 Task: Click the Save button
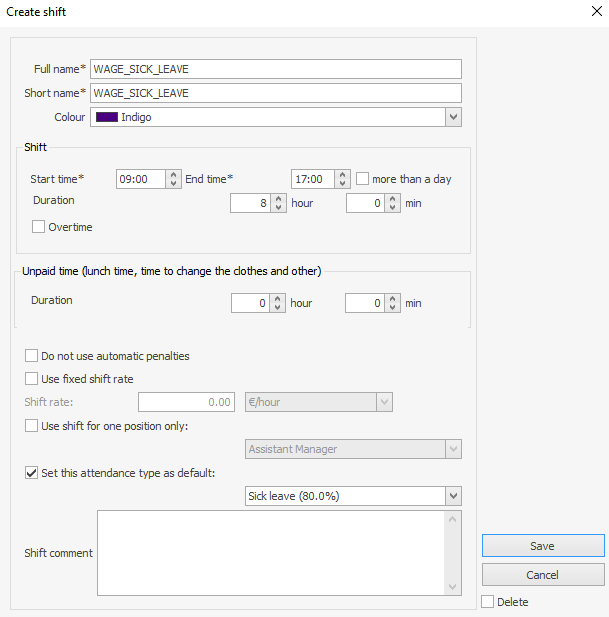point(542,546)
